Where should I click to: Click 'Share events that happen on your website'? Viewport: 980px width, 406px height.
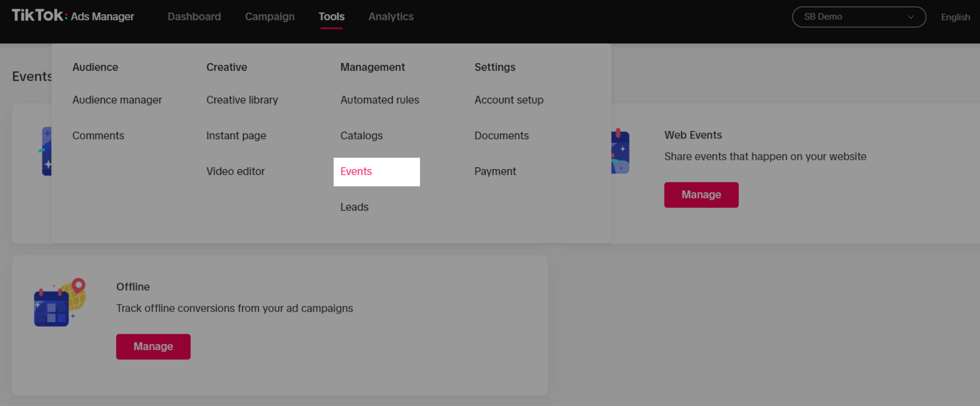(765, 156)
